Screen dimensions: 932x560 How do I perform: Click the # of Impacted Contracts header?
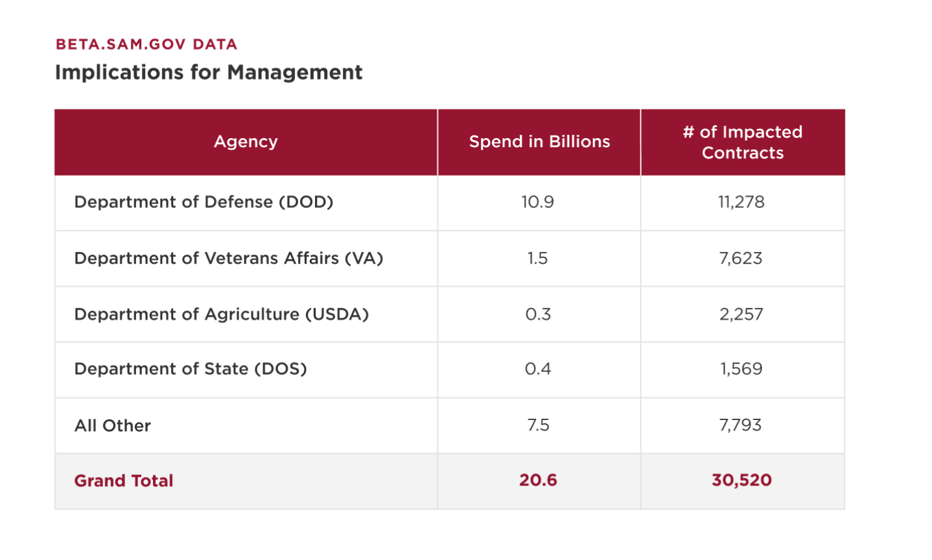tap(743, 143)
